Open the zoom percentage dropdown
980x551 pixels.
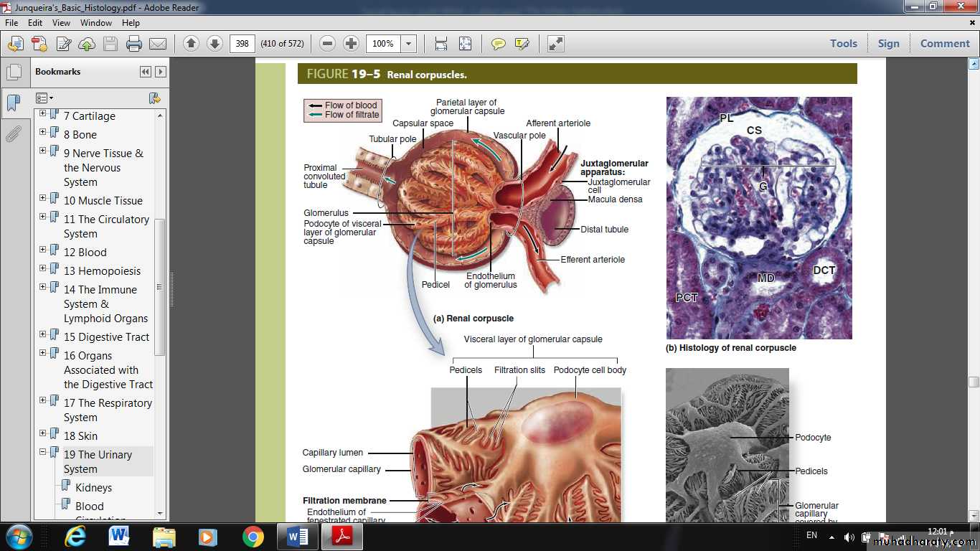[x=408, y=44]
